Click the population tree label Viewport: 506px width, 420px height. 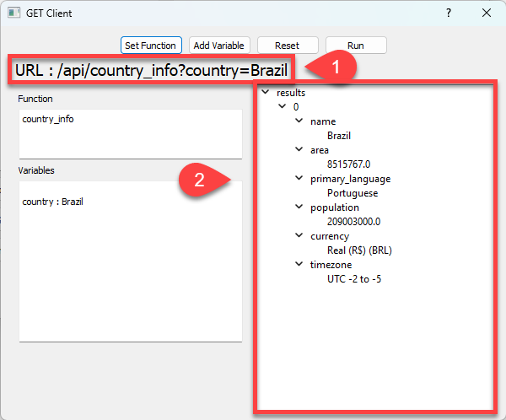[x=335, y=207]
